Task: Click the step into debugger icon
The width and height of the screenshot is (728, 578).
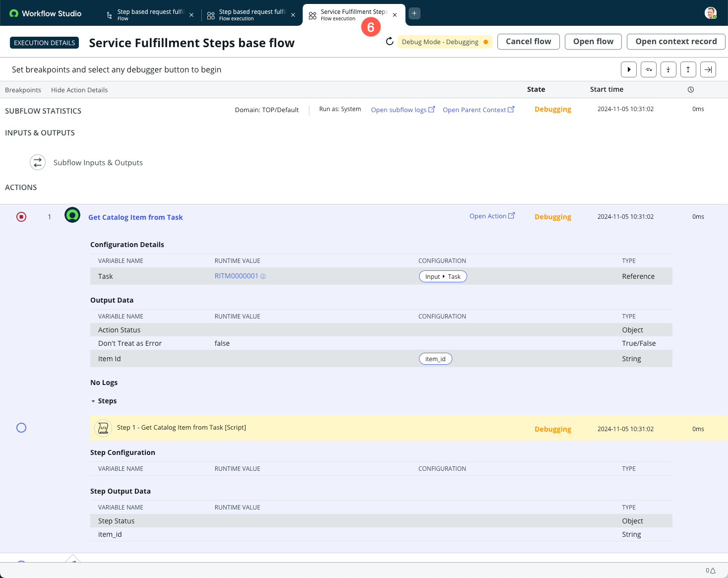Action: coord(668,69)
